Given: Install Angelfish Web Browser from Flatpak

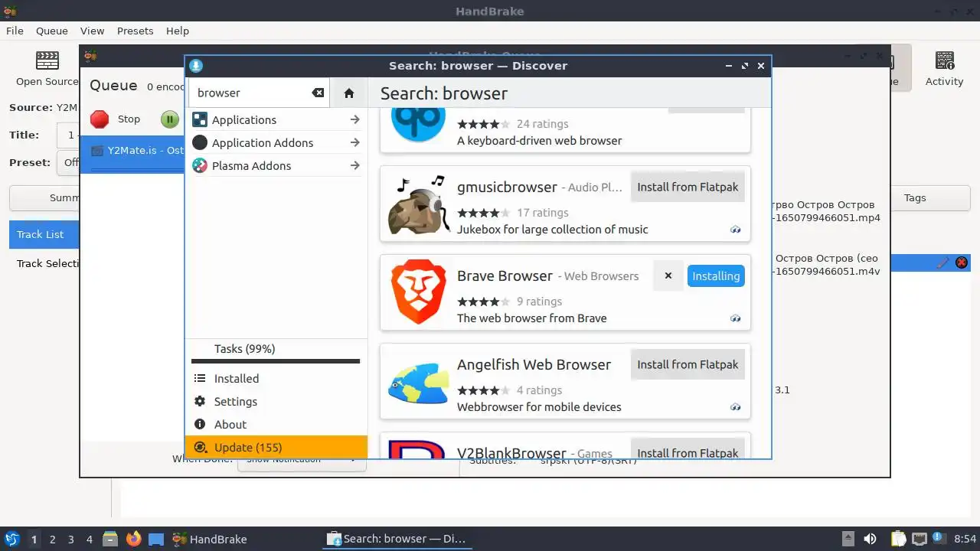Looking at the screenshot, I should coord(688,364).
